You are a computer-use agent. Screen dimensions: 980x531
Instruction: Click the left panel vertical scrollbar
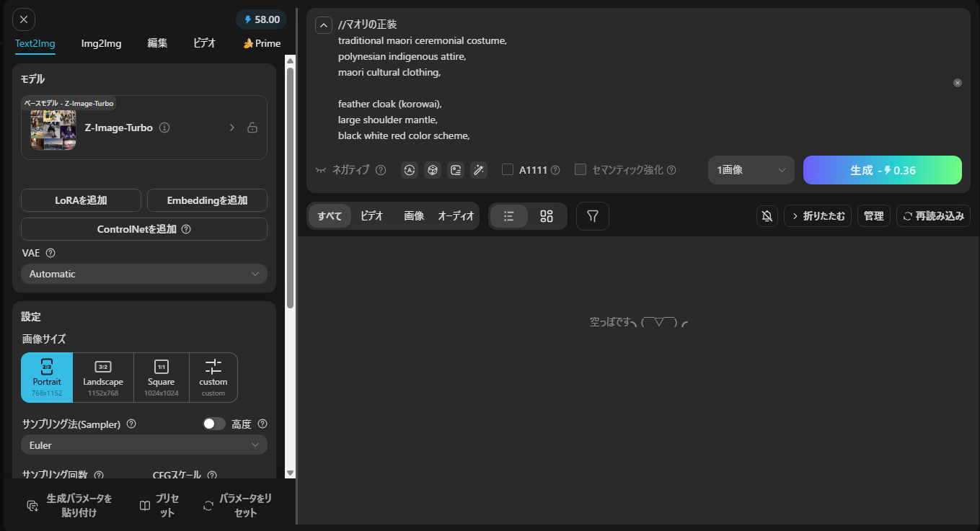291,187
